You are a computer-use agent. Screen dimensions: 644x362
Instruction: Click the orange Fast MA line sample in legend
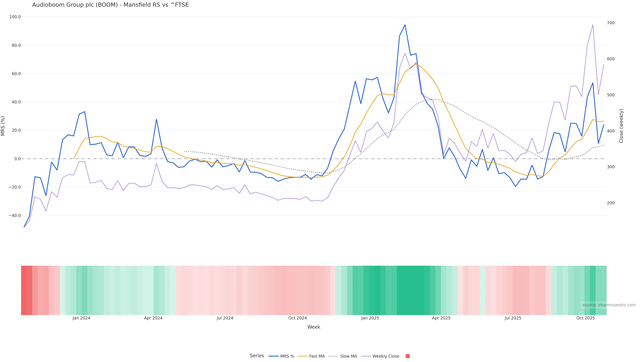pyautogui.click(x=303, y=356)
